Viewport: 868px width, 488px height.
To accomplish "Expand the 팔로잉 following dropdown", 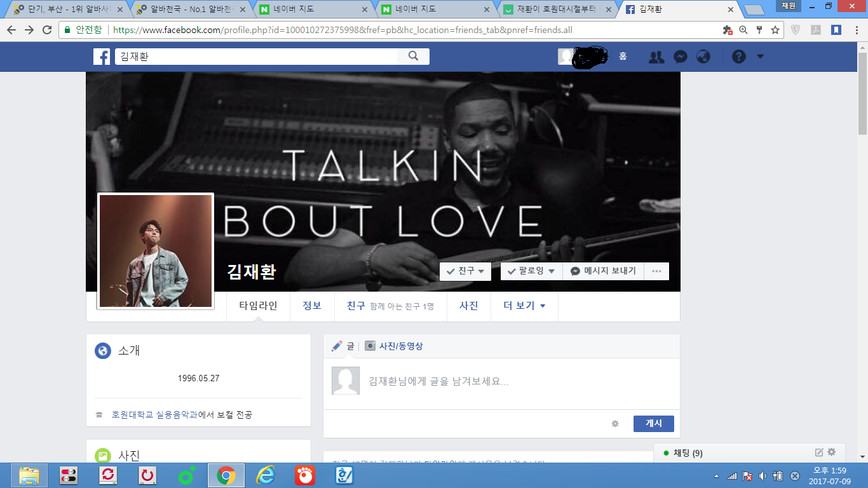I will pyautogui.click(x=531, y=271).
